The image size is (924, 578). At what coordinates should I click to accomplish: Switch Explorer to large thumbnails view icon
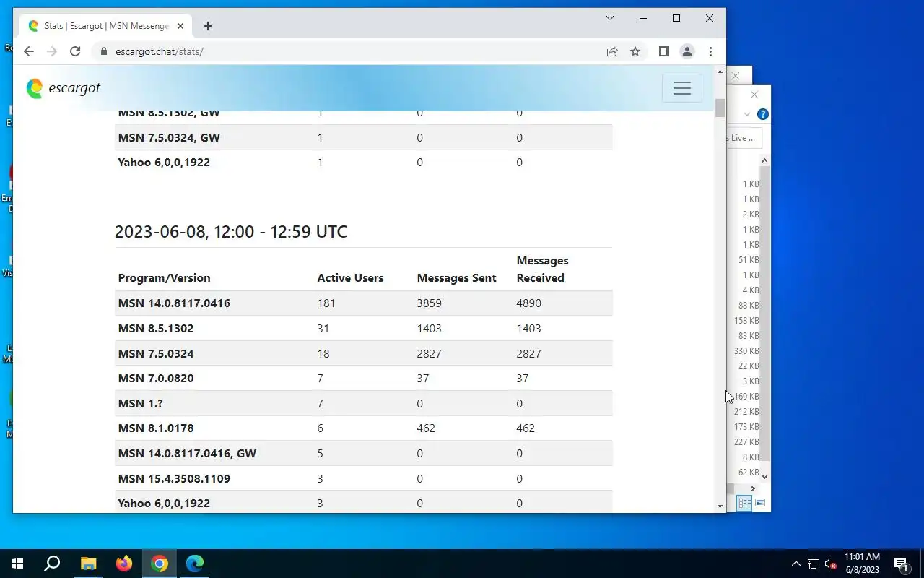pyautogui.click(x=760, y=503)
